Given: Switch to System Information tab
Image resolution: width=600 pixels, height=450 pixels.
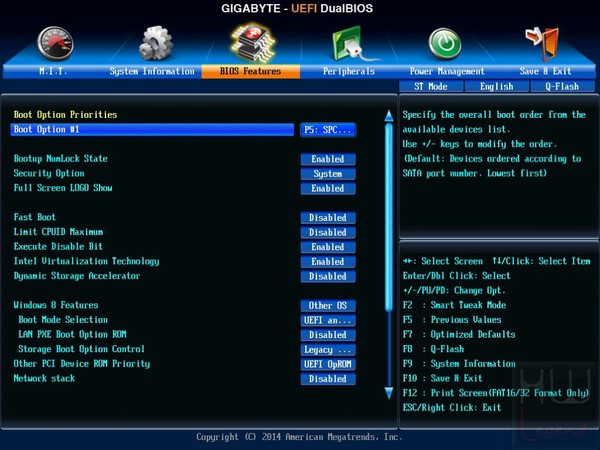Looking at the screenshot, I should (152, 71).
